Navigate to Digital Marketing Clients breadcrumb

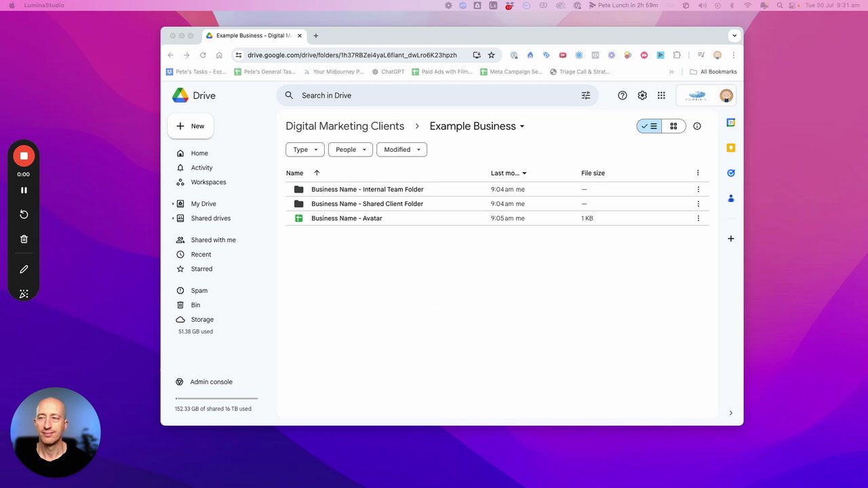(x=344, y=126)
